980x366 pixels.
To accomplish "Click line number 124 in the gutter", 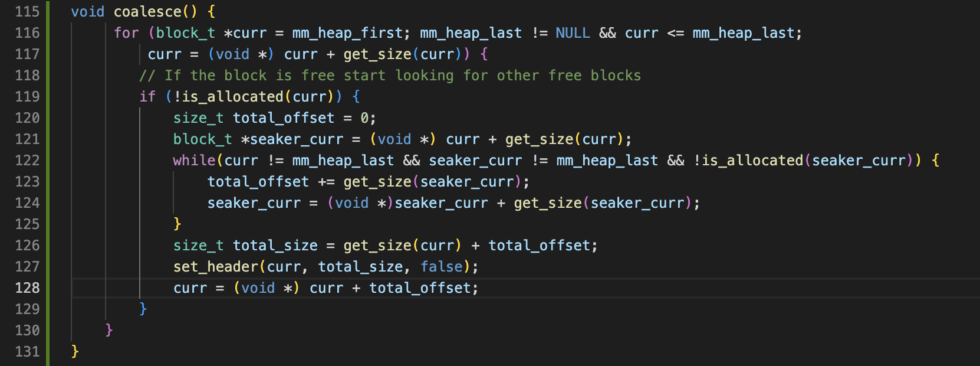I will click(x=27, y=203).
